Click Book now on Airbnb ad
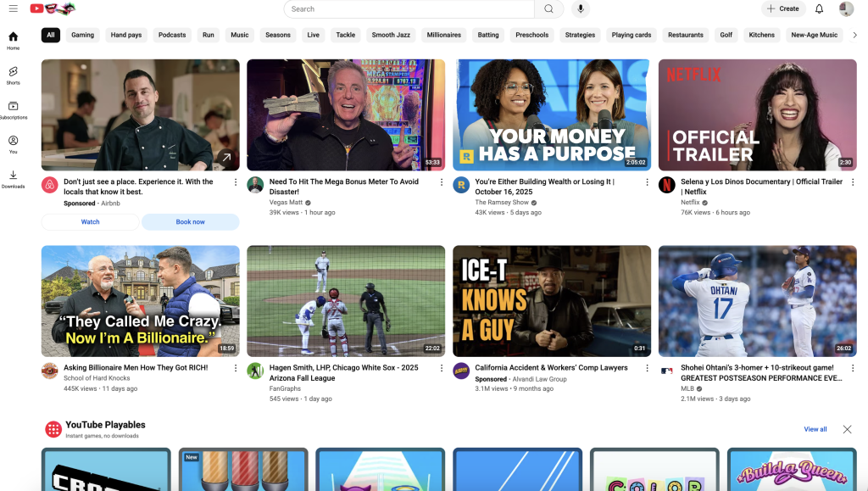The image size is (868, 491). click(x=190, y=222)
